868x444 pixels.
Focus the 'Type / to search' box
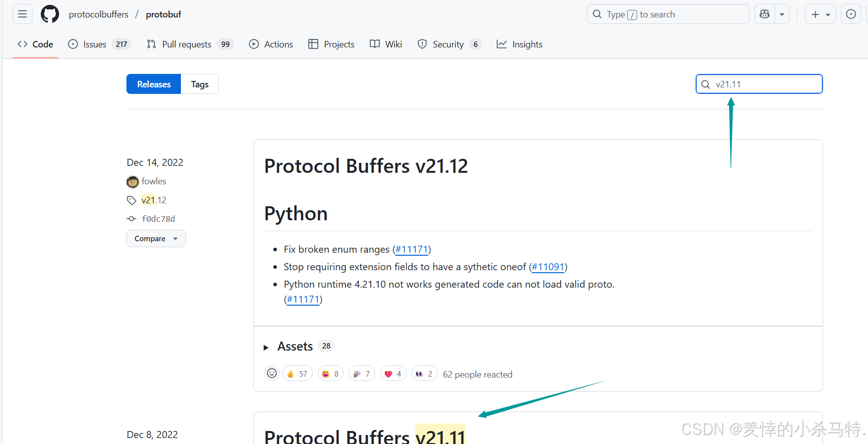coord(668,14)
